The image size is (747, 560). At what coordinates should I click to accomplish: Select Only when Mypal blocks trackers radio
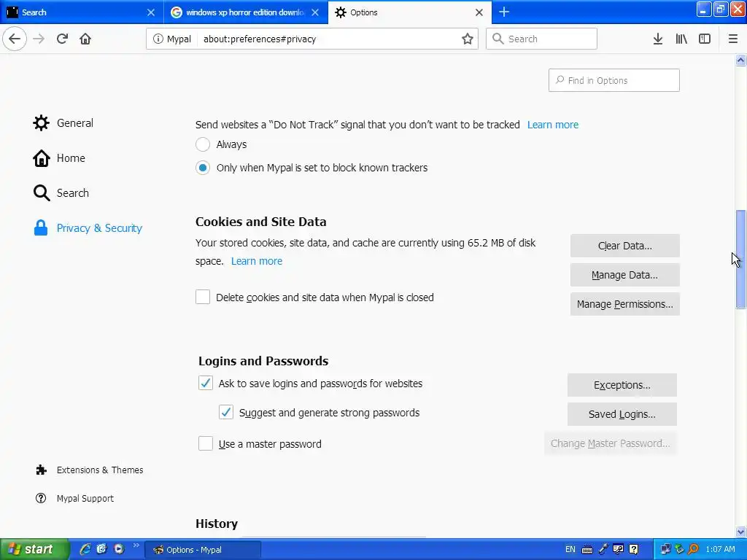(x=203, y=168)
